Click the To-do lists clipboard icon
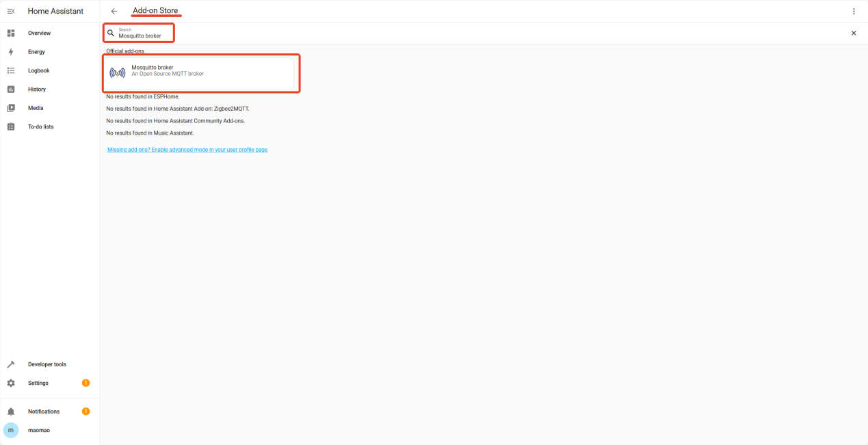This screenshot has height=445, width=868. click(x=11, y=126)
